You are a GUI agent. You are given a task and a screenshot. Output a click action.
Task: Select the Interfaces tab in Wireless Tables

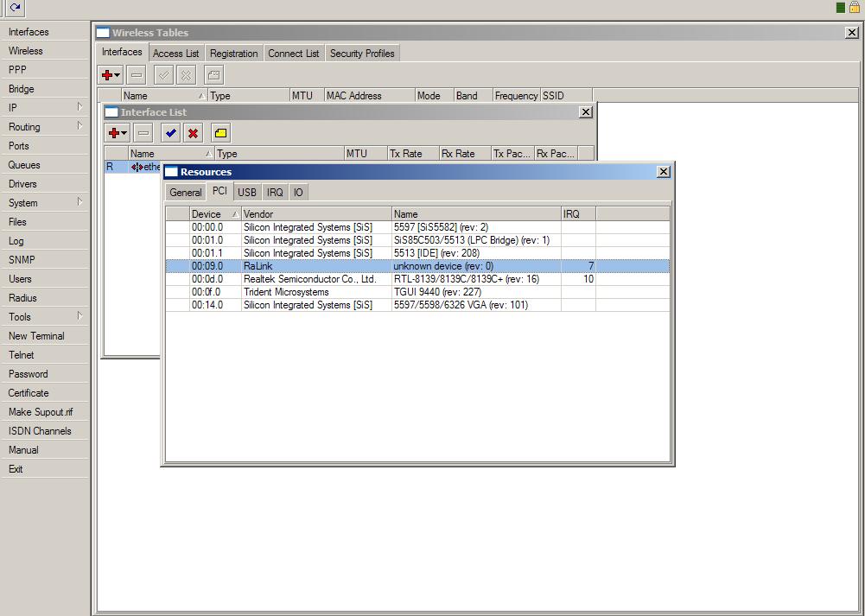[x=122, y=52]
